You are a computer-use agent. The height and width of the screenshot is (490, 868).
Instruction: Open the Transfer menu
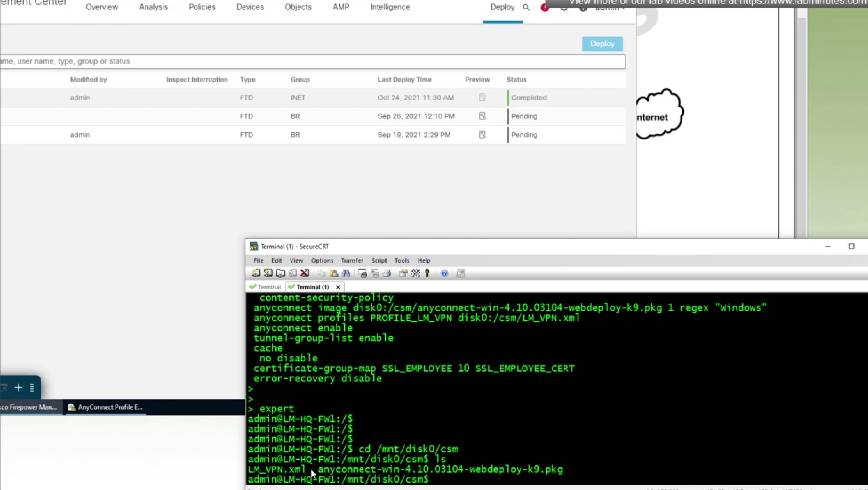click(x=352, y=261)
